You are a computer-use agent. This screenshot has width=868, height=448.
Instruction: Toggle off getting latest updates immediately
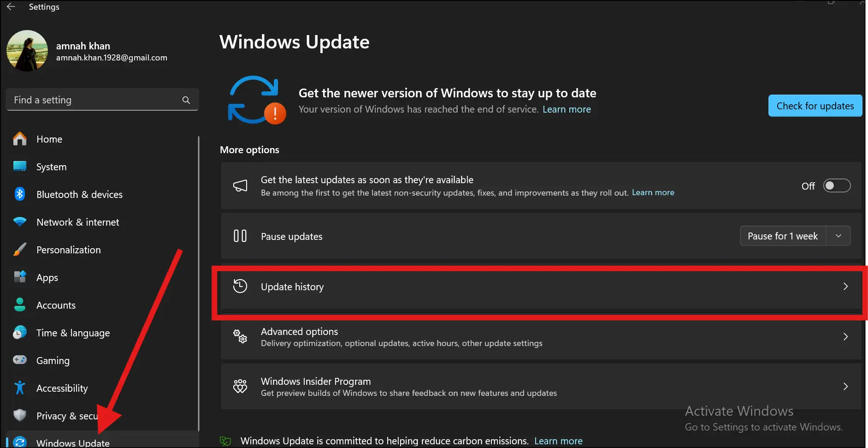point(837,185)
